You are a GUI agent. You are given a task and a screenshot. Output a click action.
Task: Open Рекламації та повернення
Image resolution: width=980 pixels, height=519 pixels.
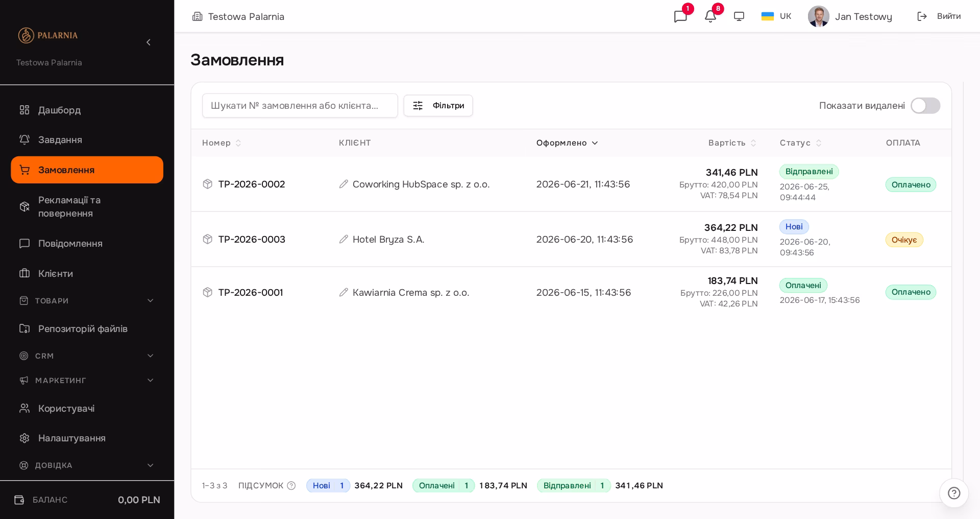(87, 206)
